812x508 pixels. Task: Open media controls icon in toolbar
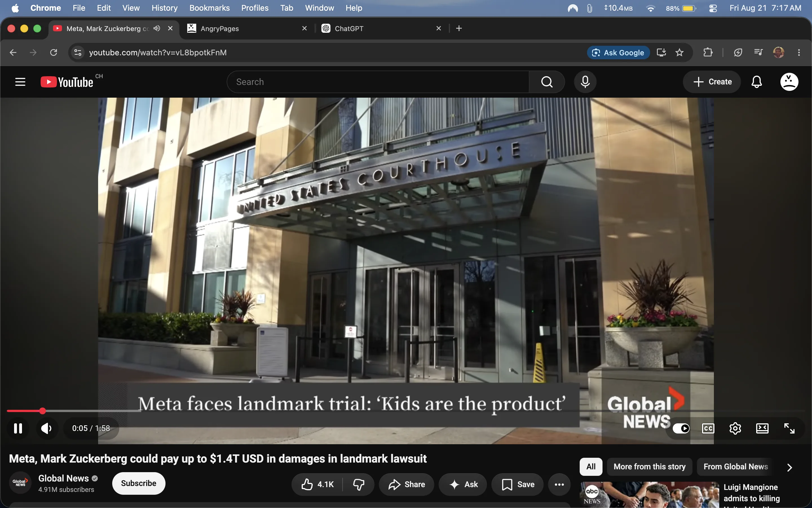758,52
